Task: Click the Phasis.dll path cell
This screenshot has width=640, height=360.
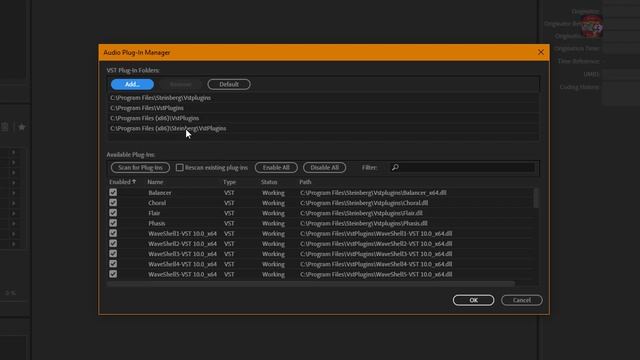Action: pyautogui.click(x=364, y=223)
